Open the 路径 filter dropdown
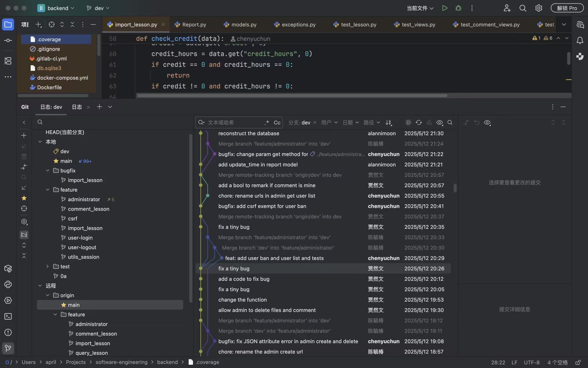The width and height of the screenshot is (588, 368). coord(371,122)
